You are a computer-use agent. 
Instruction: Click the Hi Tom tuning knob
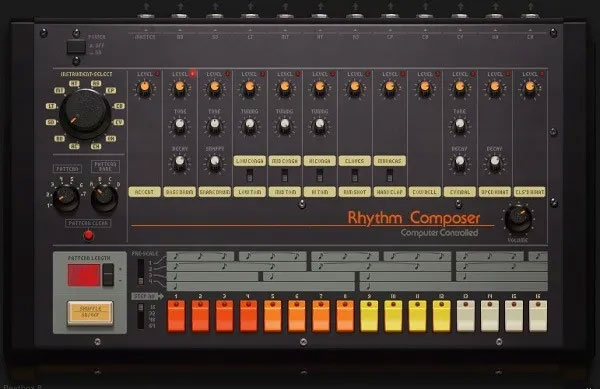(x=320, y=125)
